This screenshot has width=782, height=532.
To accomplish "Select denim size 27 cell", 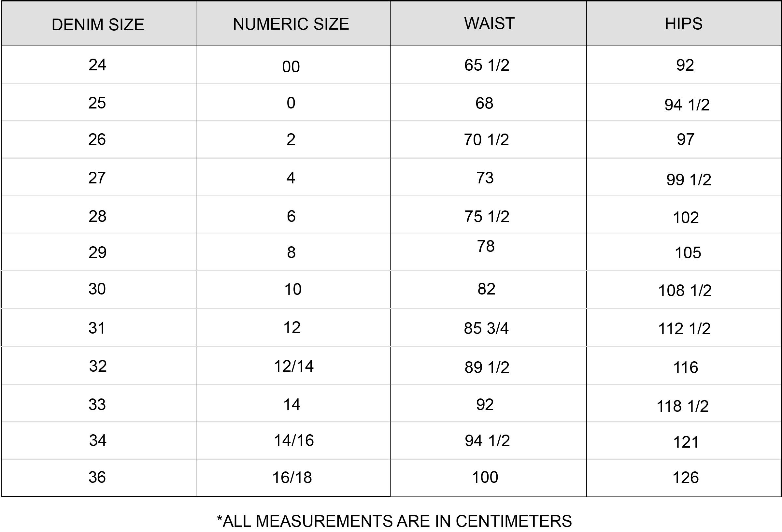I will point(97,178).
